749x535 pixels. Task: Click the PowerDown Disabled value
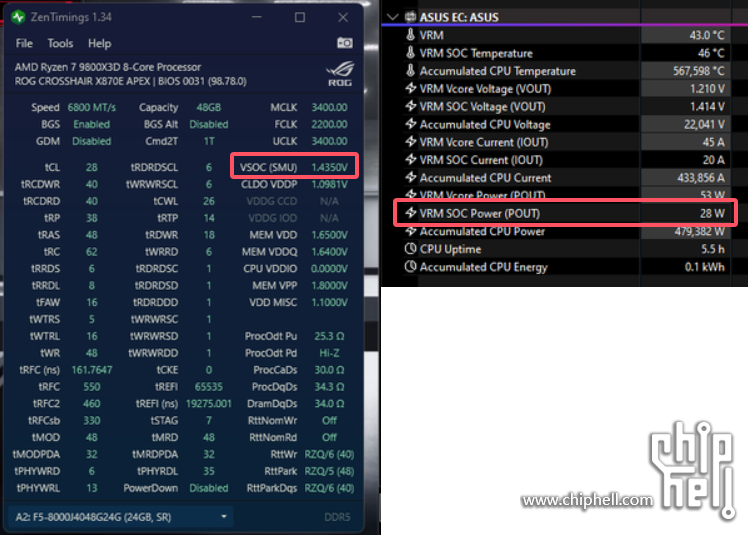(x=209, y=488)
